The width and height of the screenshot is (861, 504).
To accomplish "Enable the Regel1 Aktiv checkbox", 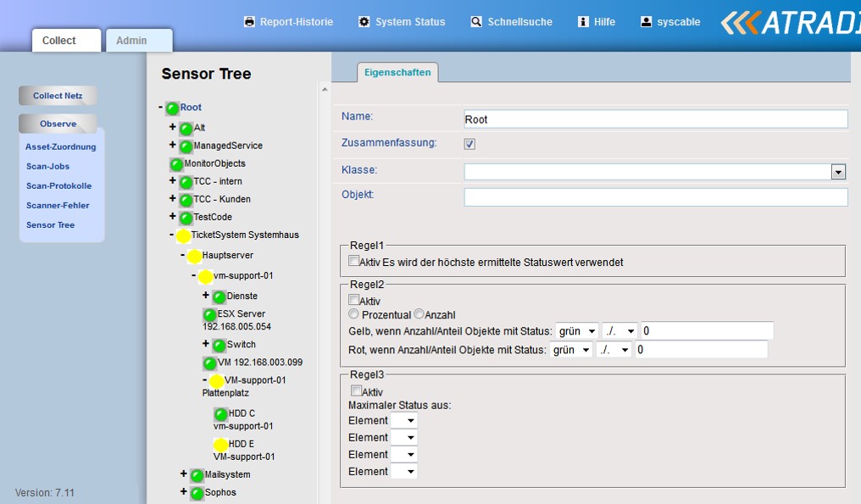I will tap(353, 262).
